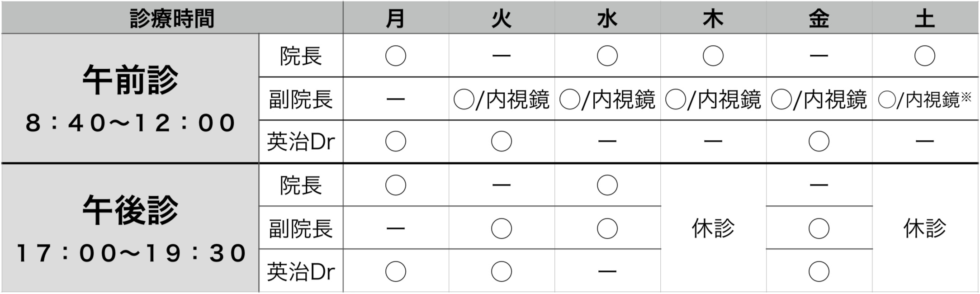Screen dimensions: 980x294
Task: Select the 院長 row label under 午前診
Action: coord(301,57)
